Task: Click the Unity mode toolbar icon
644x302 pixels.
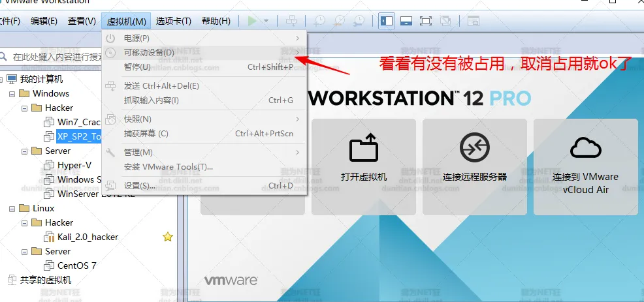Action: coord(445,21)
